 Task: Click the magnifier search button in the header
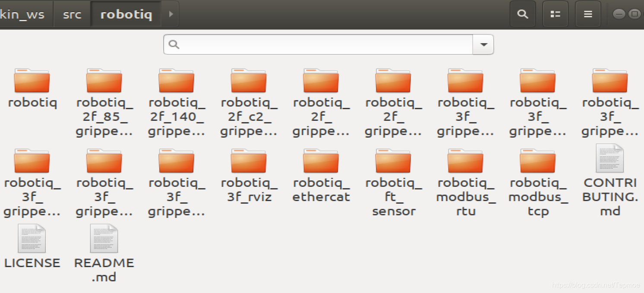[522, 14]
